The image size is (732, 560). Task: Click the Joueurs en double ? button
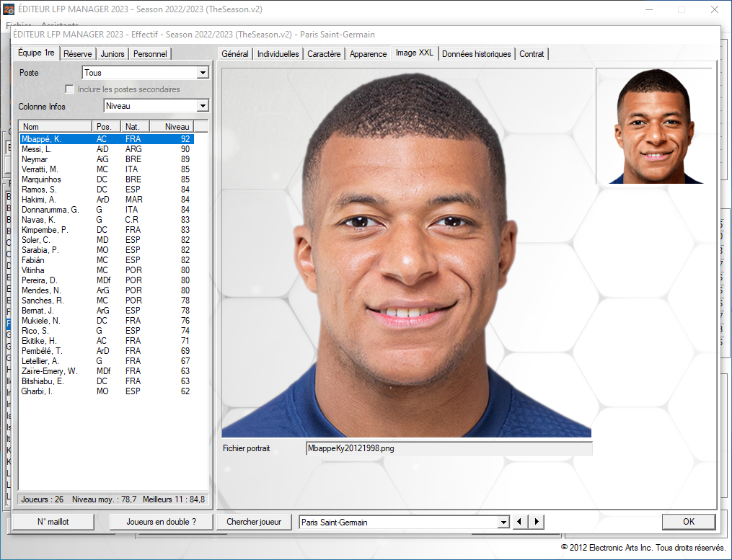(x=161, y=522)
